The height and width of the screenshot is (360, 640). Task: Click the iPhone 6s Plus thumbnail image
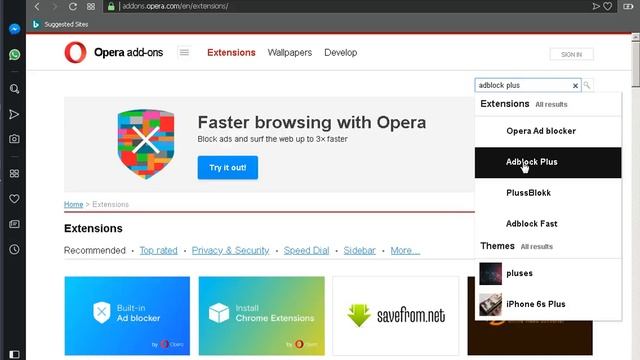click(x=491, y=304)
